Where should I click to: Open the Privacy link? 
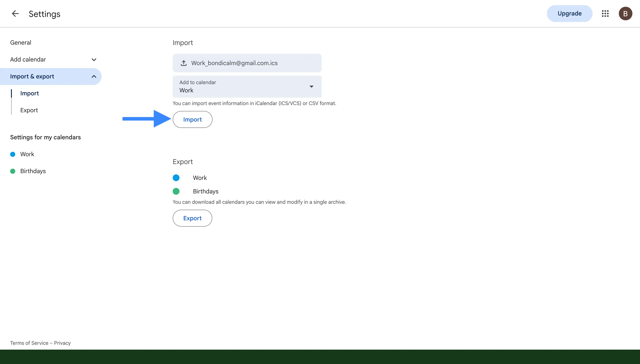tap(62, 343)
